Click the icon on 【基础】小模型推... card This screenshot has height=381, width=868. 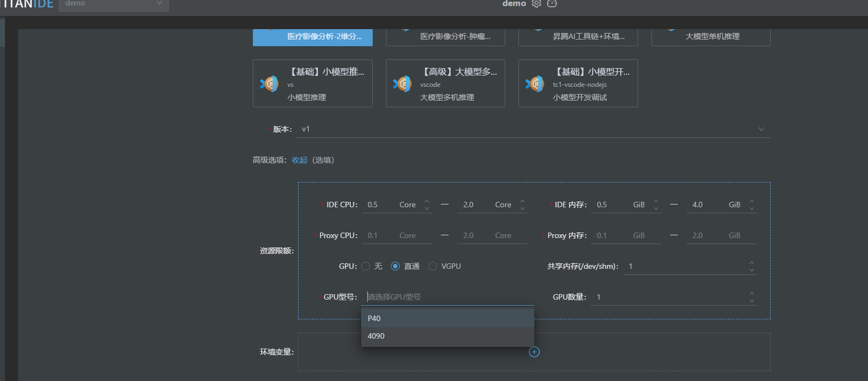click(x=269, y=84)
